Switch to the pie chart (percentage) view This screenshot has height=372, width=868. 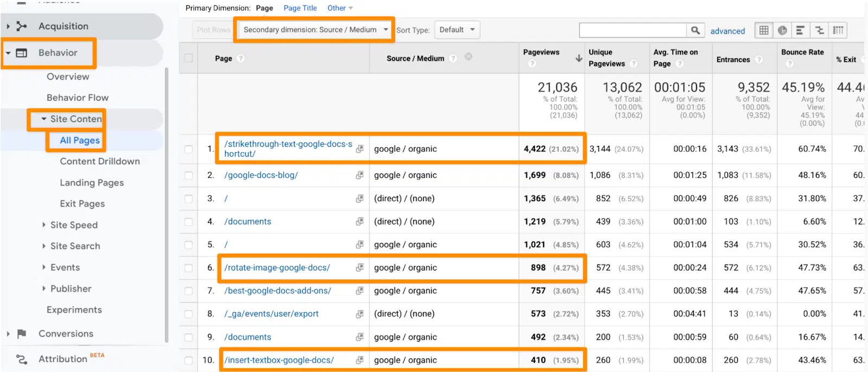(x=782, y=30)
